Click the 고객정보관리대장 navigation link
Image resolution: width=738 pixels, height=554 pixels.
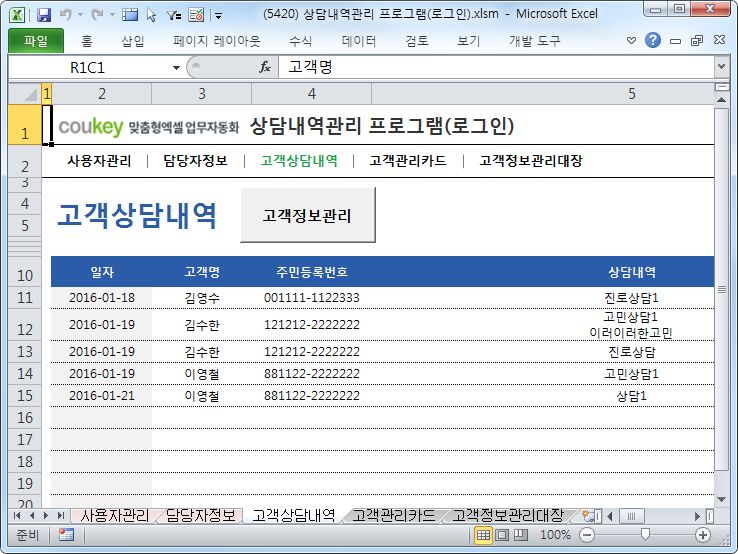pos(531,161)
